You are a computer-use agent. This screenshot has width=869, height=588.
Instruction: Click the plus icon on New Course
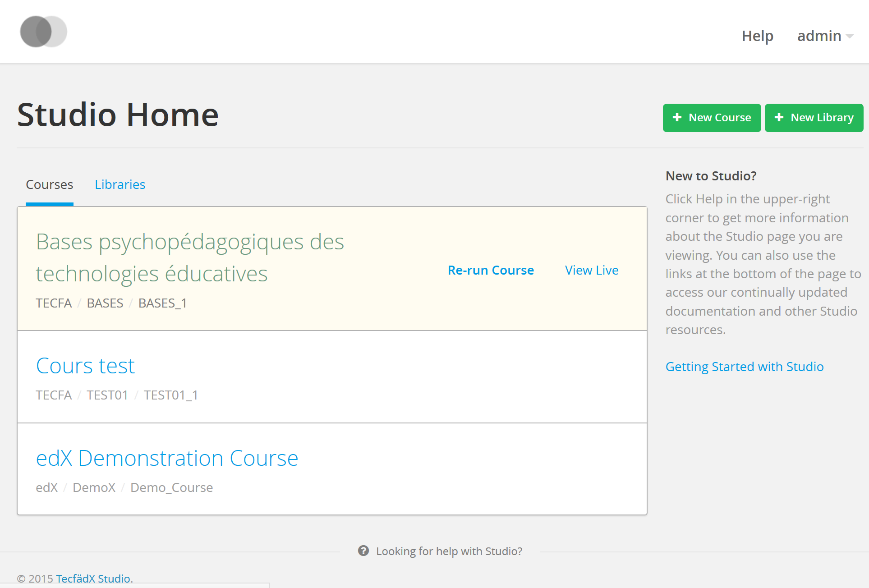click(677, 117)
